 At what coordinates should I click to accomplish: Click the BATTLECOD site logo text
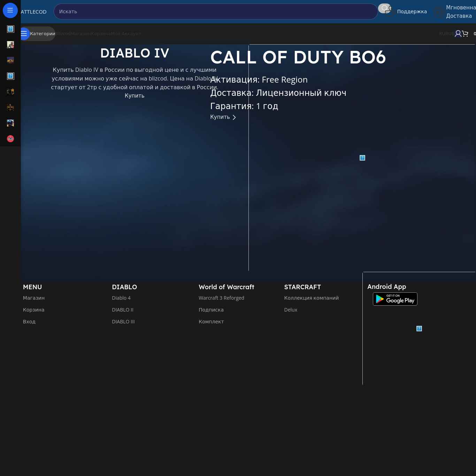click(x=33, y=12)
